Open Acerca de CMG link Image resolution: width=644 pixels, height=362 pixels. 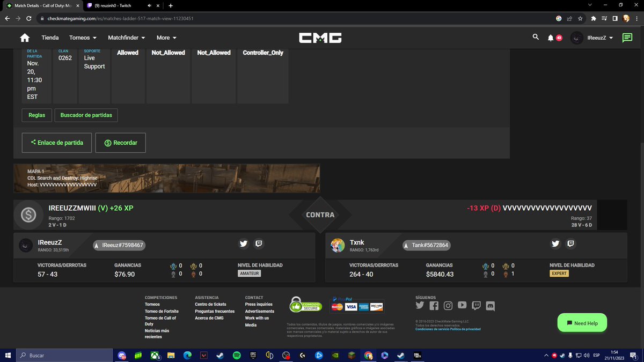coord(209,318)
